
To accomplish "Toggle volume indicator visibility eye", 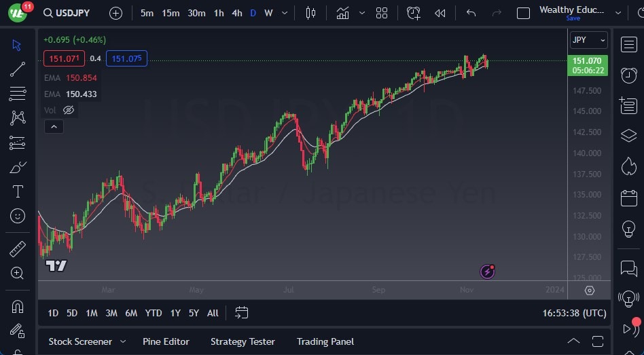I will (68, 110).
